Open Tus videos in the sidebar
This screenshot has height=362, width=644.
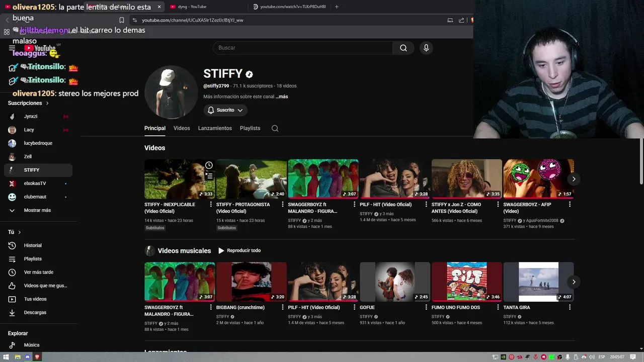pos(38,299)
